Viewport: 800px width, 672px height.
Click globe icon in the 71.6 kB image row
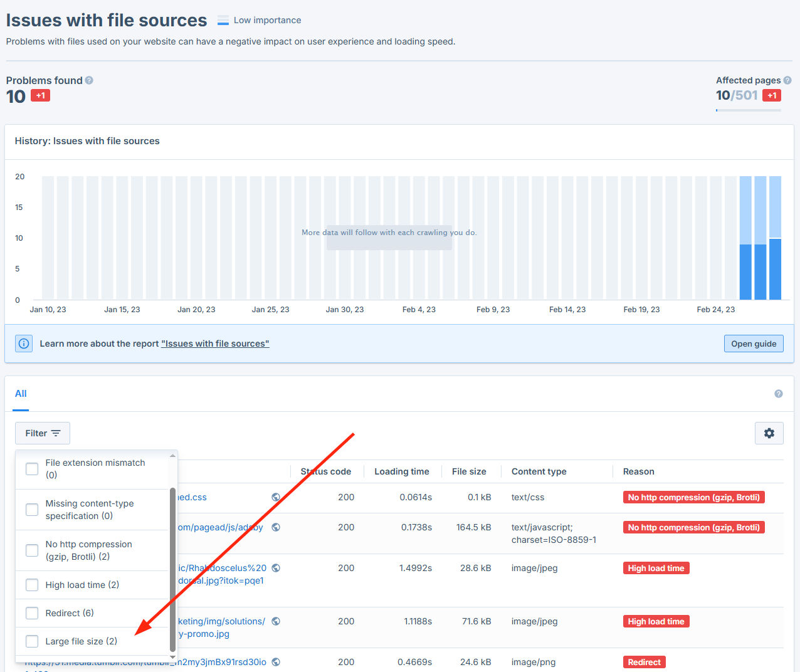pyautogui.click(x=276, y=621)
